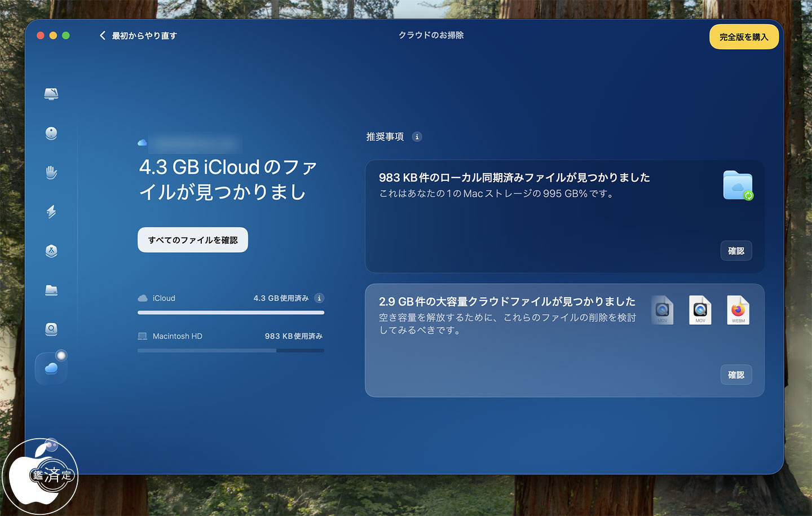Open My Clutter folder module
Viewport: 812px width, 516px height.
tap(51, 290)
